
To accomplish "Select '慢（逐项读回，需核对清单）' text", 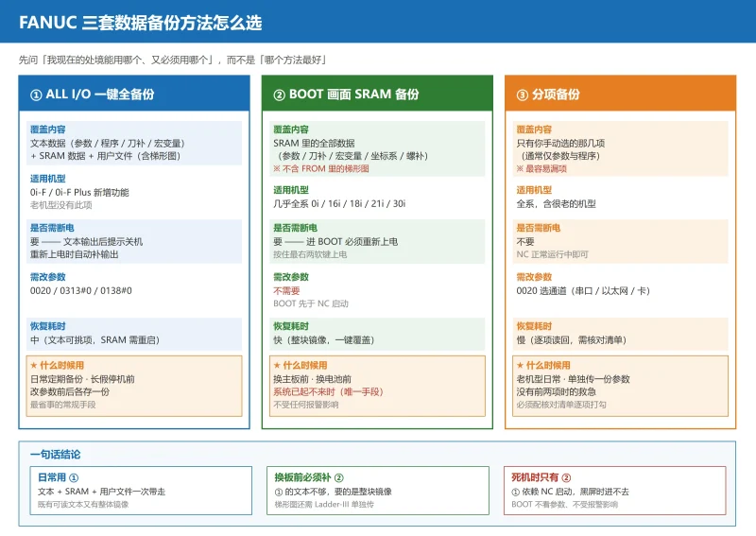I will (572, 340).
